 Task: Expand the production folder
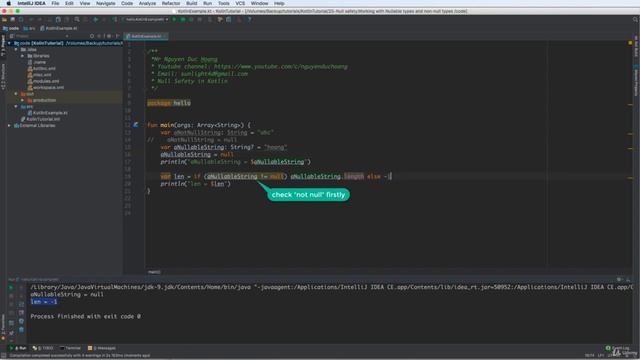(22, 100)
